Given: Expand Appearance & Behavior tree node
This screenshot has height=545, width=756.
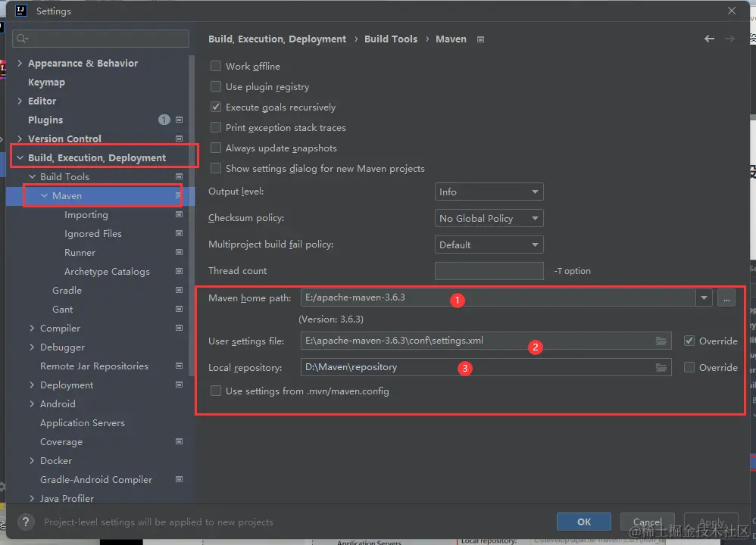Looking at the screenshot, I should point(20,63).
